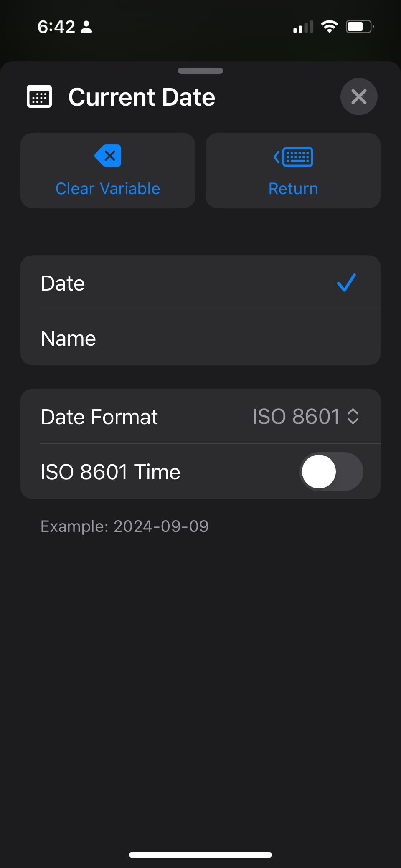Image resolution: width=401 pixels, height=868 pixels.
Task: Tap the home indicator bar
Action: point(200,855)
